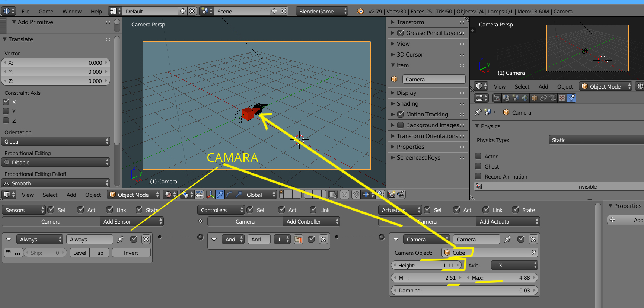
Task: Open the Game menu
Action: click(46, 11)
